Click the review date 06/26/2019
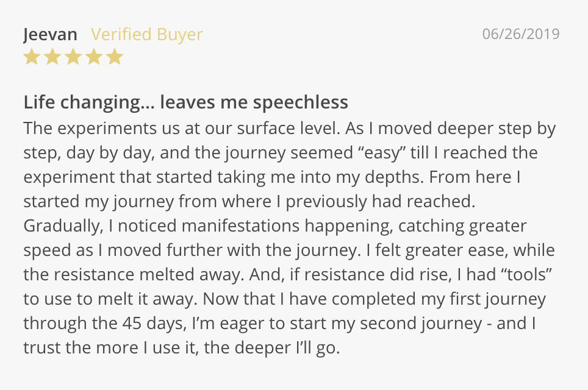Image resolution: width=588 pixels, height=390 pixels. (520, 34)
